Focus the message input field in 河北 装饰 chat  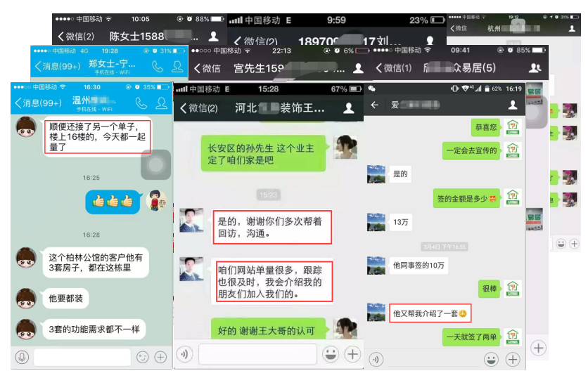[257, 354]
